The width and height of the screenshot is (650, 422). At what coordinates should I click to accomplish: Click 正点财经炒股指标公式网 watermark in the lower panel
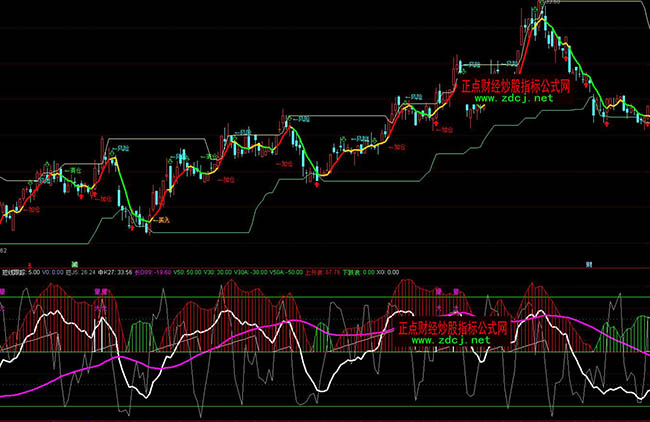tap(454, 327)
